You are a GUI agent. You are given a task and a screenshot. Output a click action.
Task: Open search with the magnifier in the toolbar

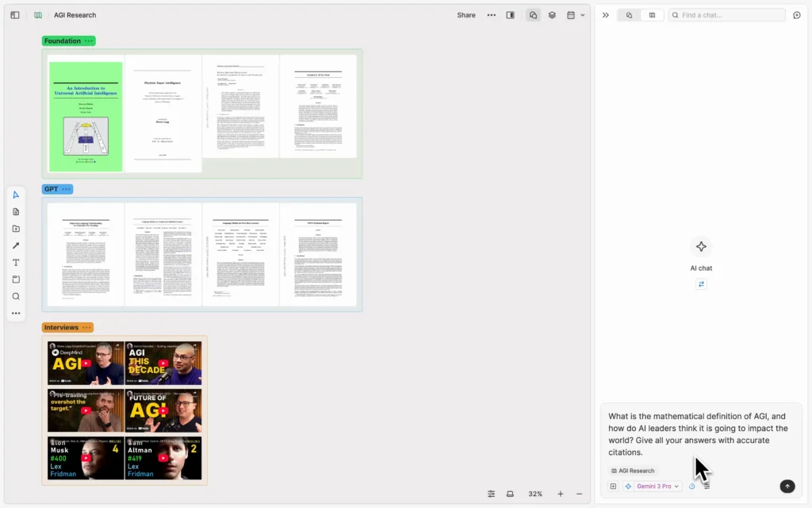click(x=16, y=295)
